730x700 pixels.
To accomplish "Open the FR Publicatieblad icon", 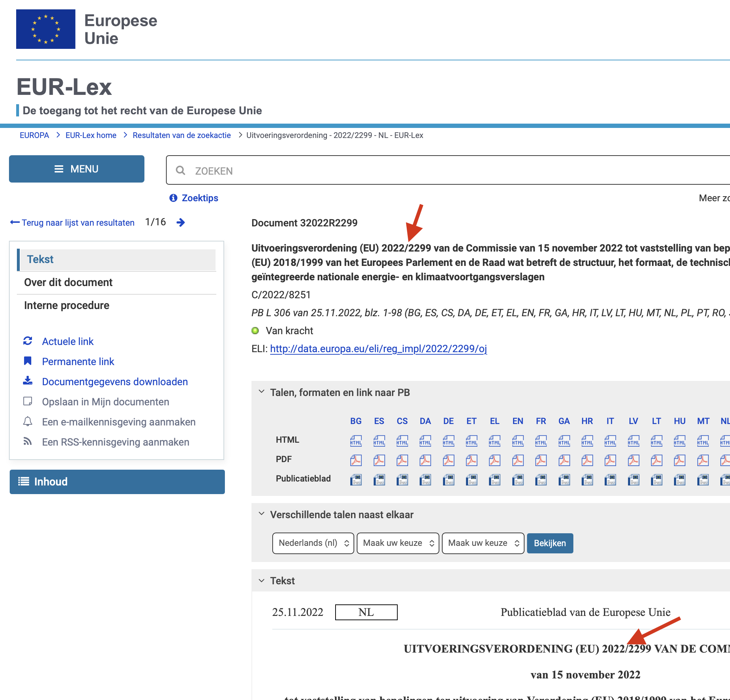I will (541, 480).
